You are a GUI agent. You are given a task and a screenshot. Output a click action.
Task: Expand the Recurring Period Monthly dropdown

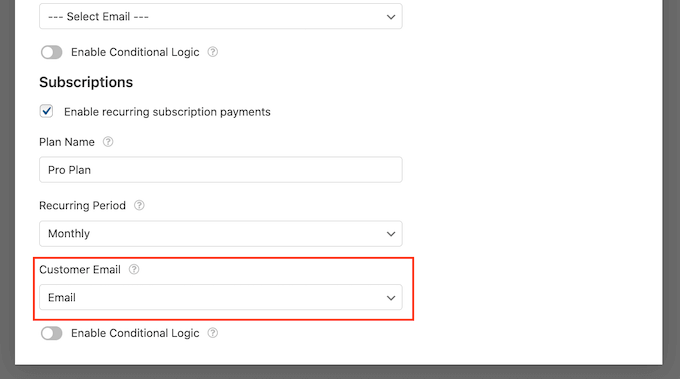pyautogui.click(x=221, y=234)
